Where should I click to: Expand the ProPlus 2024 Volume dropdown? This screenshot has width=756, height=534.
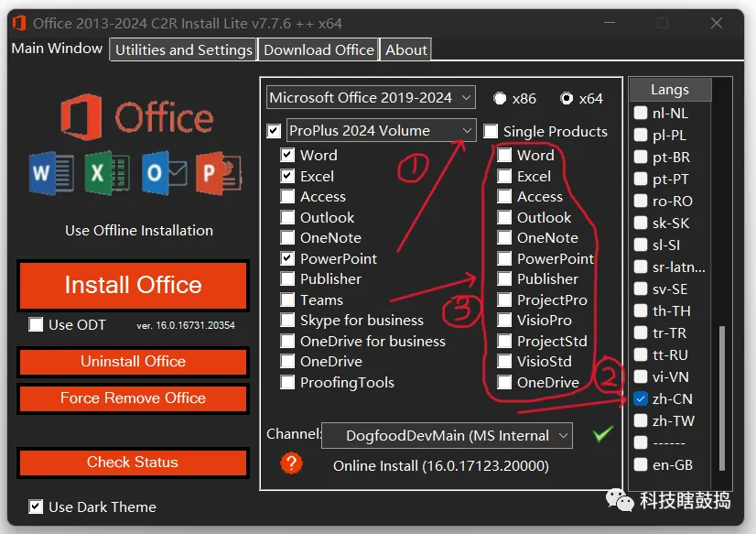click(x=381, y=131)
